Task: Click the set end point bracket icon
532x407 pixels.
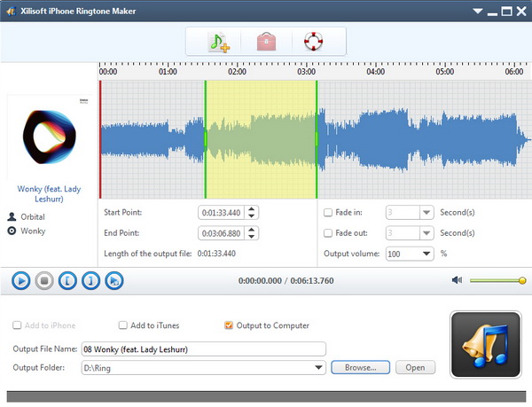Action: (90, 281)
